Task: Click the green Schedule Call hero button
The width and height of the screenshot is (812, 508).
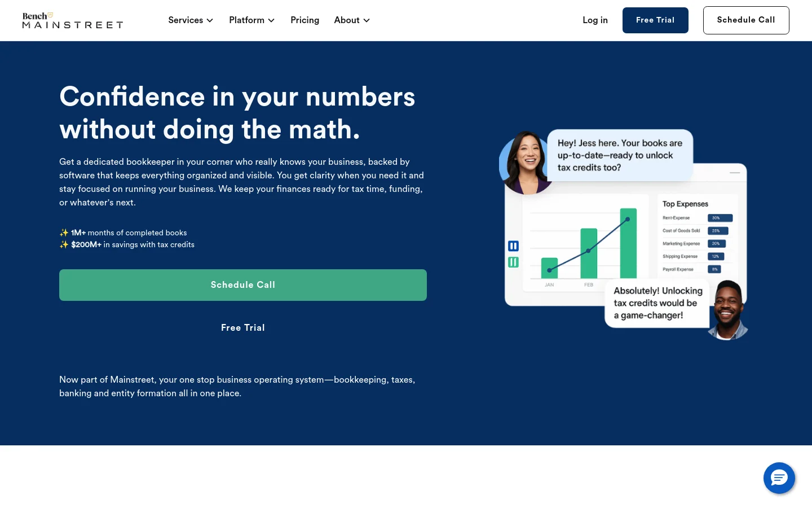Action: tap(243, 285)
